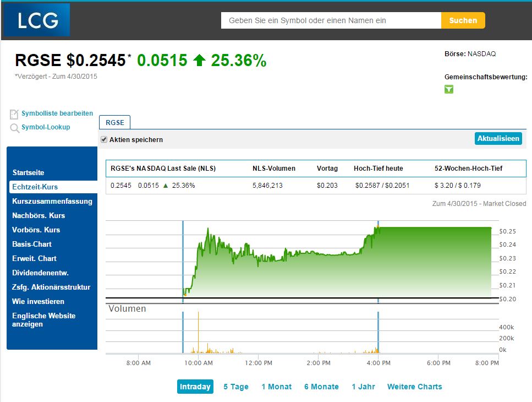This screenshot has width=532, height=402.
Task: Click the Symbol-Lookup magnifier icon
Action: click(x=14, y=128)
